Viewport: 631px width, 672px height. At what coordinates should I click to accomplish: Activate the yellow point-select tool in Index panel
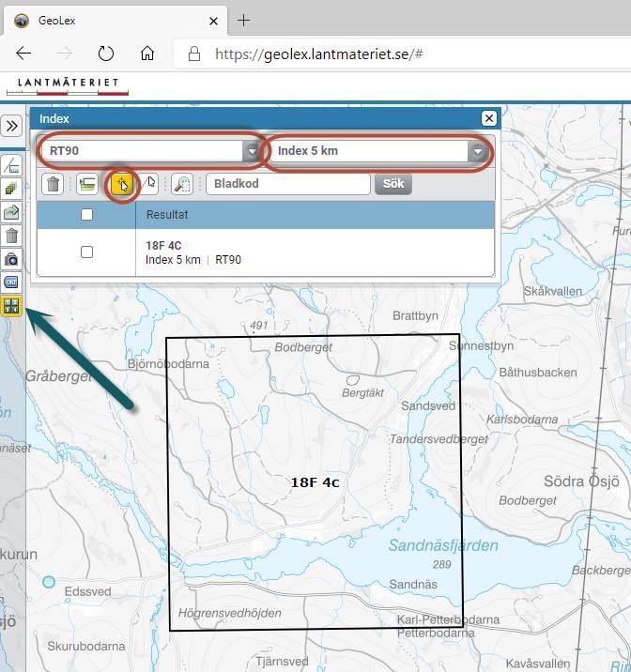(x=122, y=185)
